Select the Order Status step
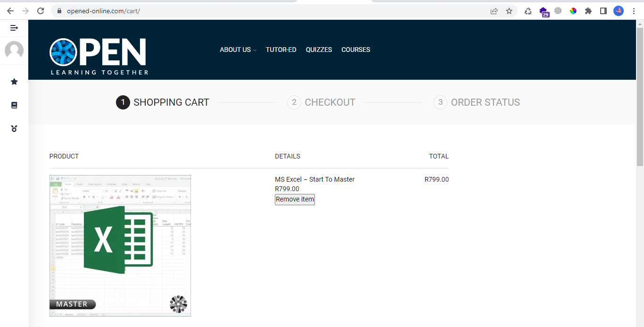This screenshot has height=327, width=644. (x=477, y=102)
